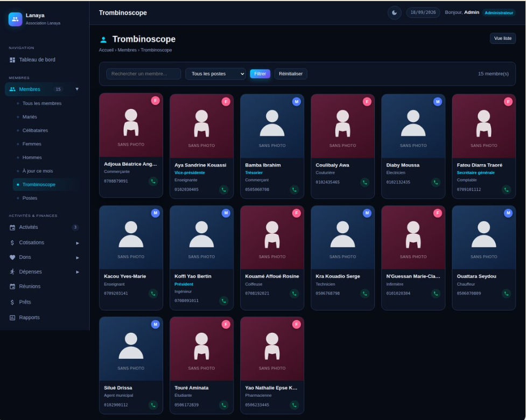Click the phone icon for Silué Drissa

(153, 405)
